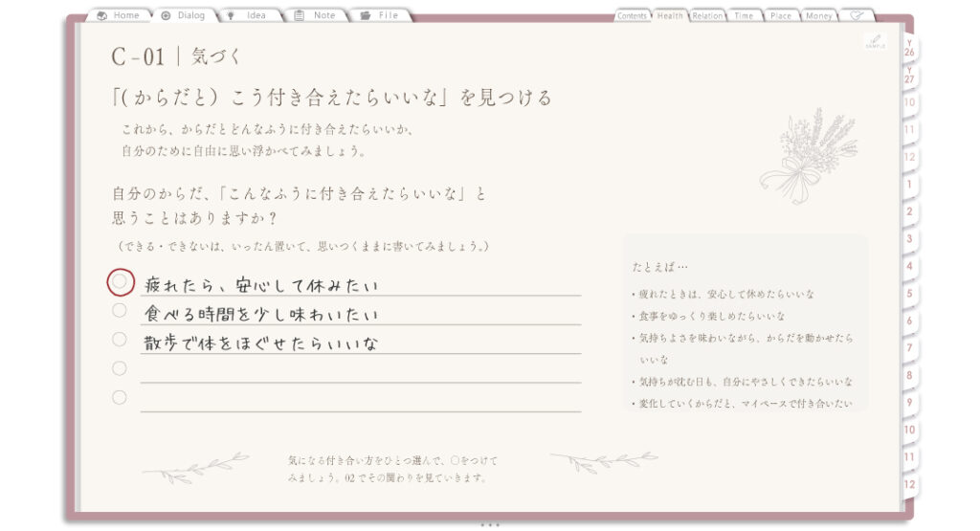980x531 pixels.
Task: Go to the Contents section tab
Action: click(x=632, y=15)
